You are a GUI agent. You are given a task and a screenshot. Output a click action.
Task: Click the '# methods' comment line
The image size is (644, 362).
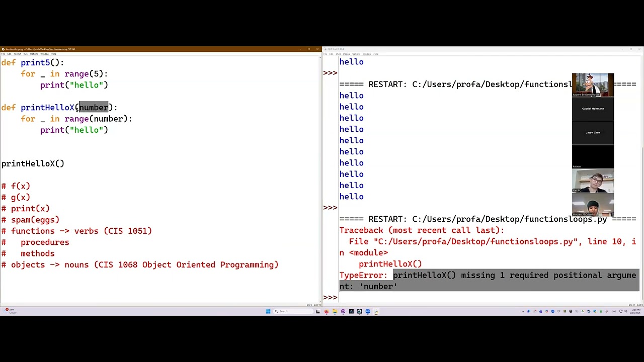click(28, 254)
